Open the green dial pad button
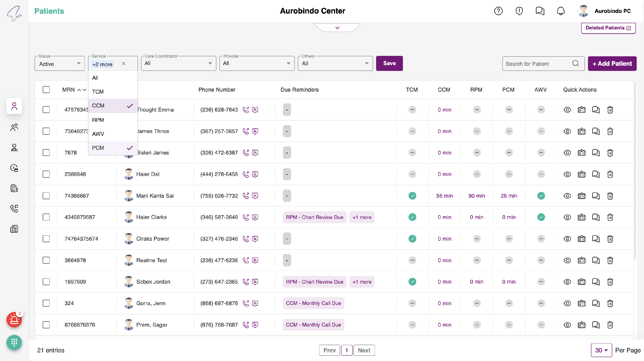 [x=14, y=342]
